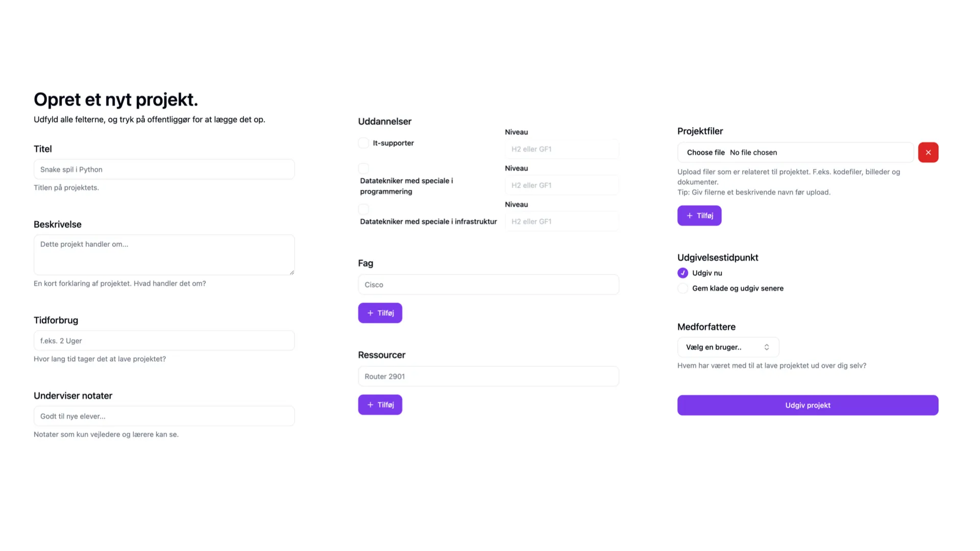The width and height of the screenshot is (980, 551).
Task: Select the Udgiv nu radio option
Action: (x=682, y=273)
